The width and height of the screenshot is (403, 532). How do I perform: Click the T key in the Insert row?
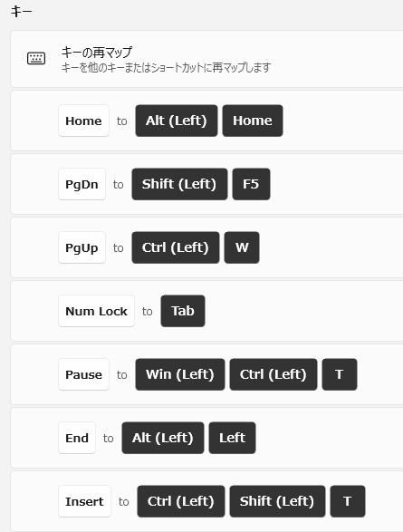[348, 501]
